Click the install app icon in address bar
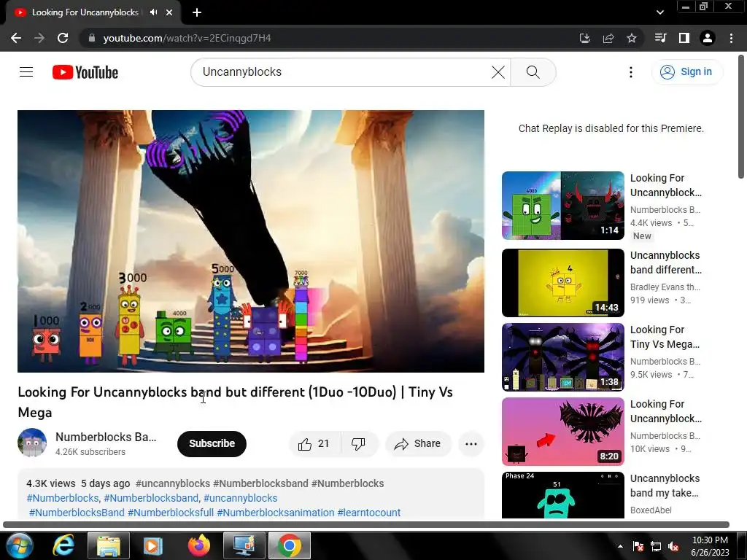This screenshot has width=747, height=560. (x=584, y=38)
